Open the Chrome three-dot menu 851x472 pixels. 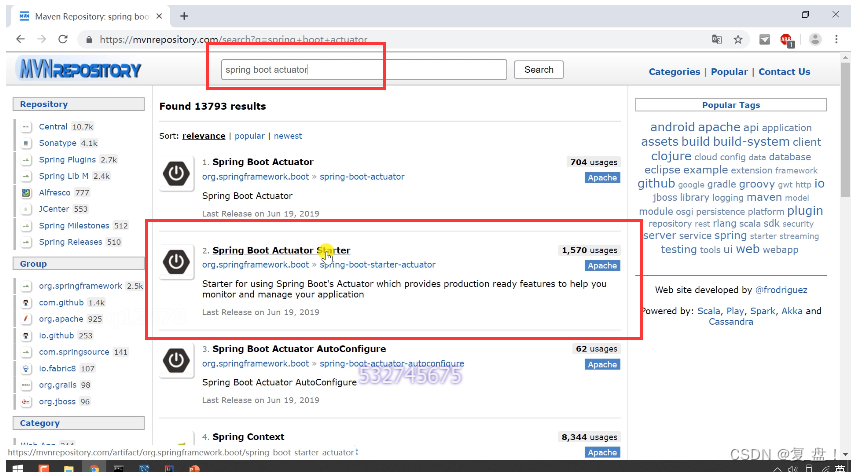(x=836, y=39)
